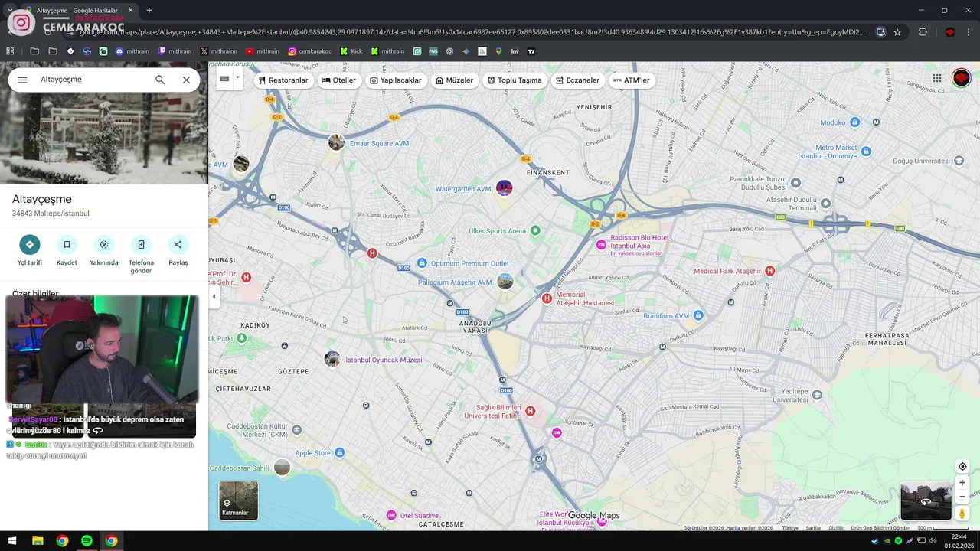Open the mithrainn X bookmark
The image size is (980, 551).
pyautogui.click(x=219, y=51)
